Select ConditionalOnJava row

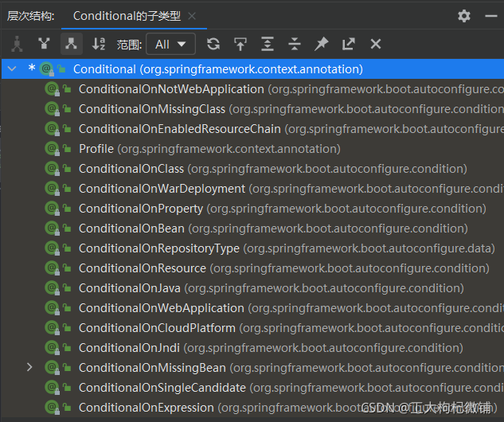click(252, 288)
